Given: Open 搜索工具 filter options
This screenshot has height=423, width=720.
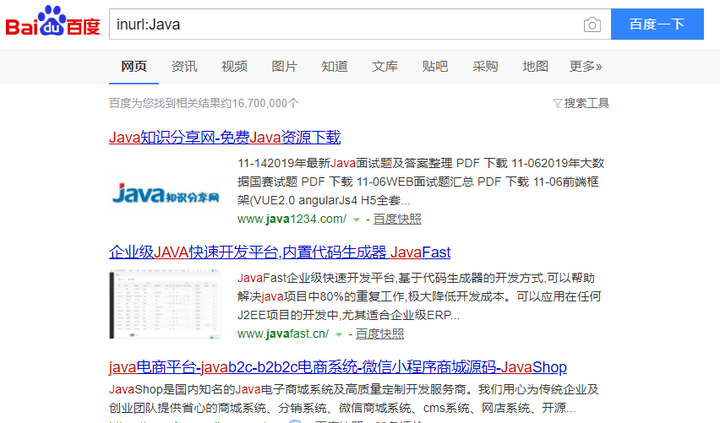Looking at the screenshot, I should 581,103.
